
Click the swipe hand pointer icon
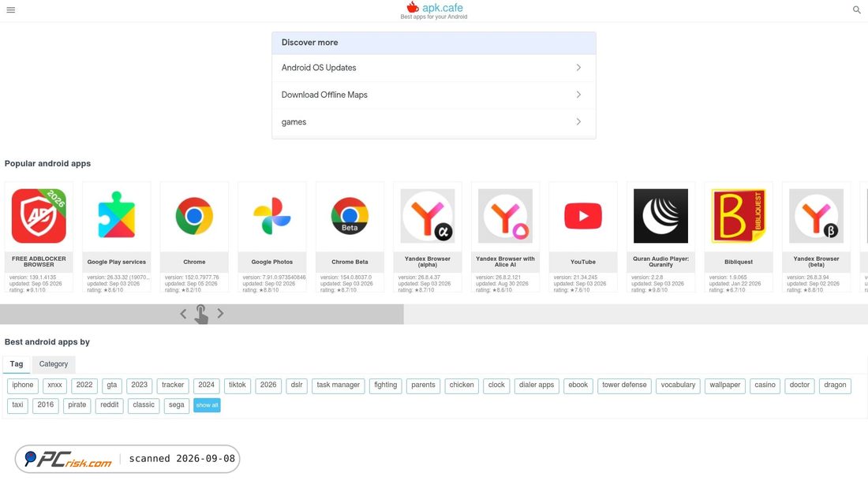click(201, 315)
